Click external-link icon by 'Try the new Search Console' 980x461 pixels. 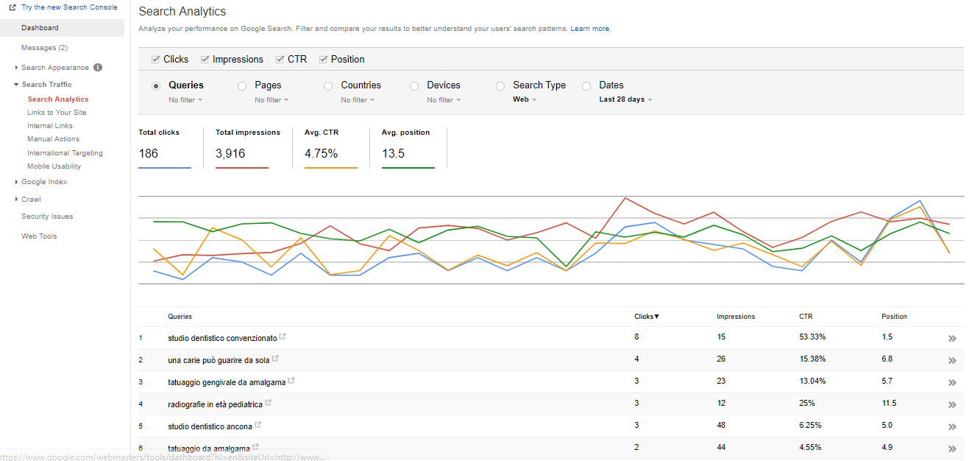coord(13,7)
